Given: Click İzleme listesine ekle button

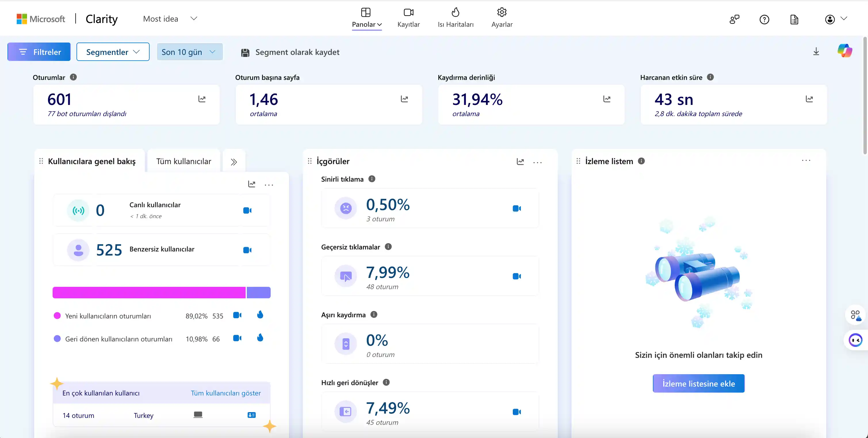Looking at the screenshot, I should pos(699,383).
